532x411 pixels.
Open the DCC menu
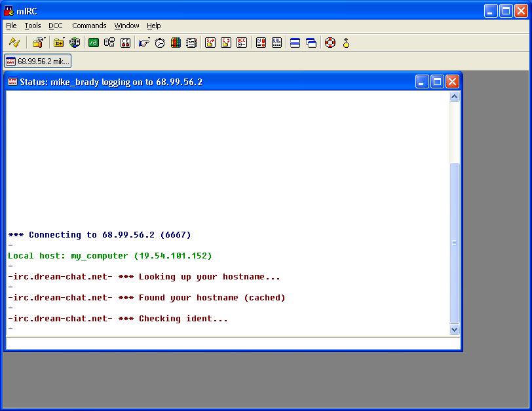(56, 26)
